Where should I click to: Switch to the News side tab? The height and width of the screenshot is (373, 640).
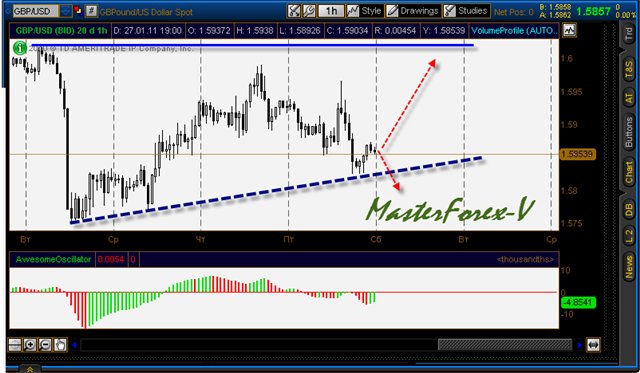click(x=629, y=267)
